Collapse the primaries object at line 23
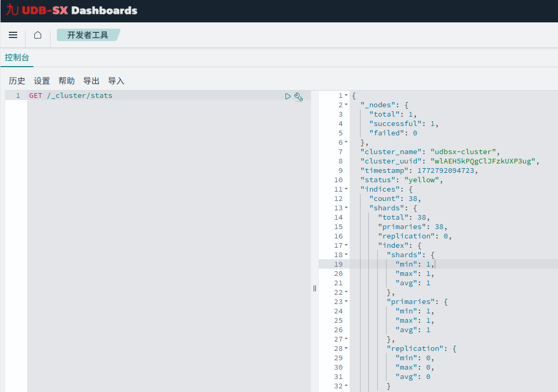Screen dimensions: 558x392 (345, 301)
